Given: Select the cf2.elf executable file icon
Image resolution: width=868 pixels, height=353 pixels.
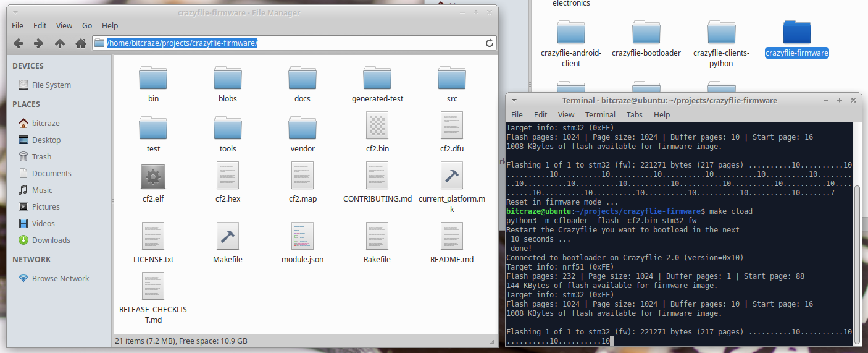Looking at the screenshot, I should click(153, 177).
